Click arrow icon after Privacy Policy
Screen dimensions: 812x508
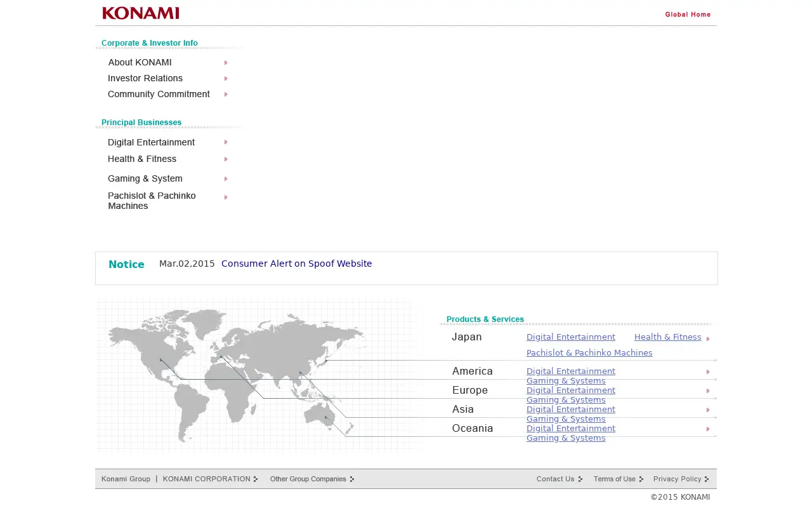pos(707,479)
